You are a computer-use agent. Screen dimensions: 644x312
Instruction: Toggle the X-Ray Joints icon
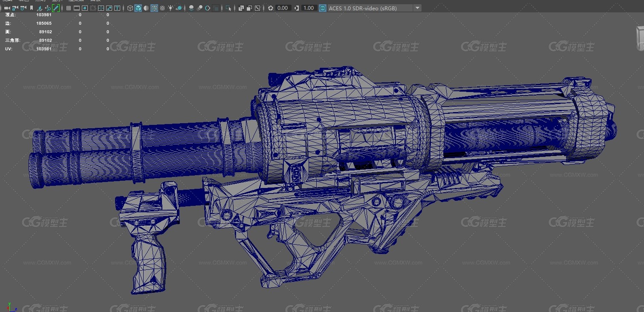[x=249, y=8]
